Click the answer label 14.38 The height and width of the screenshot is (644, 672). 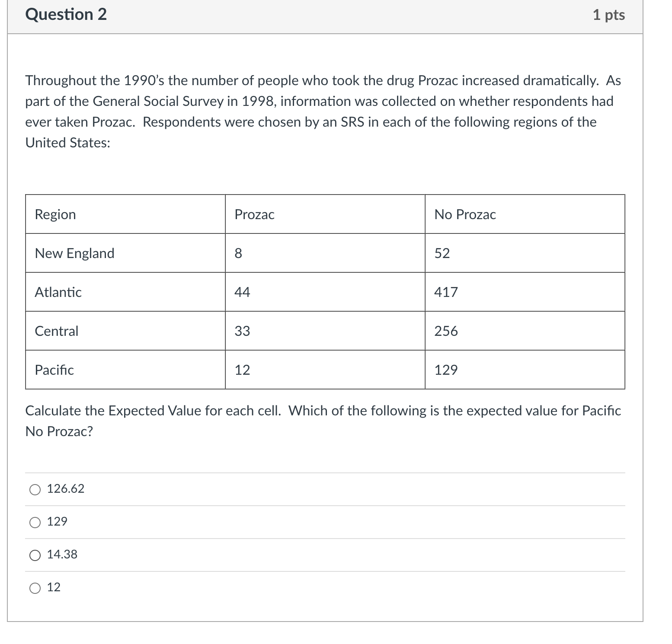(x=62, y=555)
